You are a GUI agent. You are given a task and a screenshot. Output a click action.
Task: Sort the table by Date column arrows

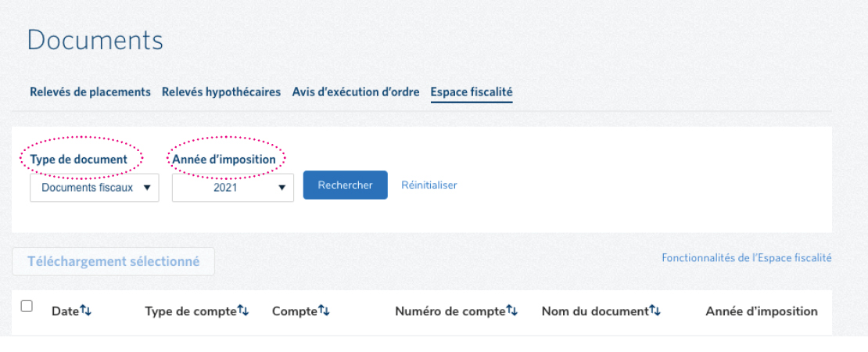point(86,311)
